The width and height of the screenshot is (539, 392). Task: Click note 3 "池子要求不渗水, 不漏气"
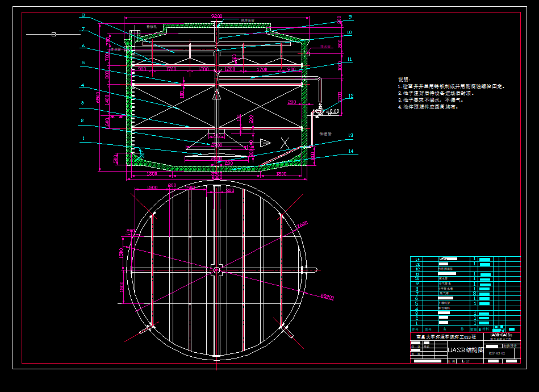click(431, 100)
